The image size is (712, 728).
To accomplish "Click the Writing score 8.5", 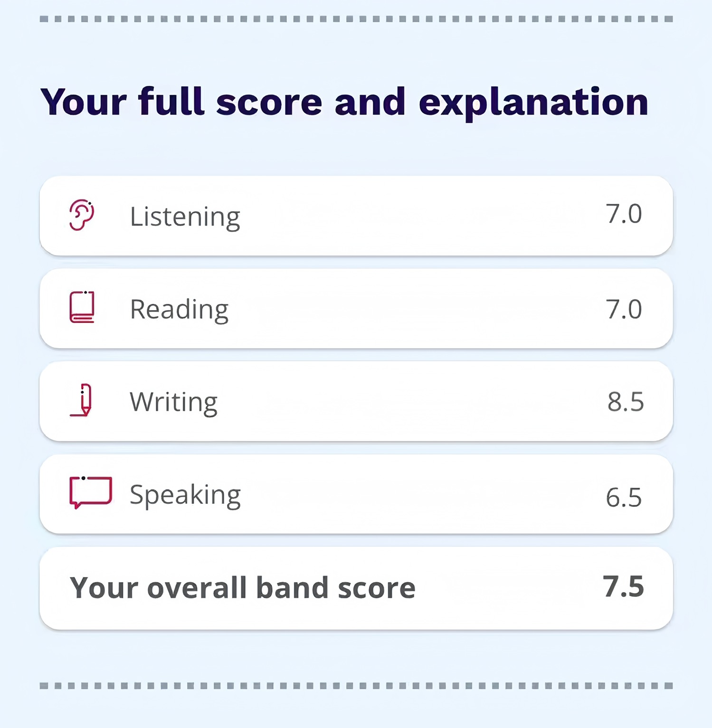I will pyautogui.click(x=626, y=402).
